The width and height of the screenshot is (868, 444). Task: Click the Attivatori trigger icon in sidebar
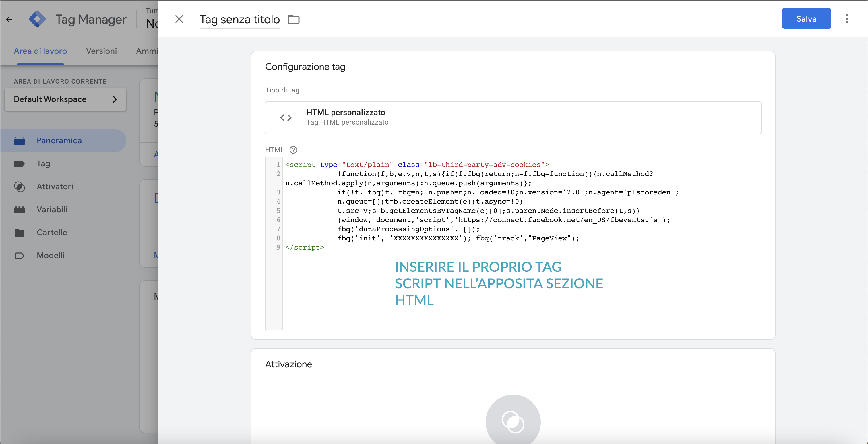coord(19,186)
